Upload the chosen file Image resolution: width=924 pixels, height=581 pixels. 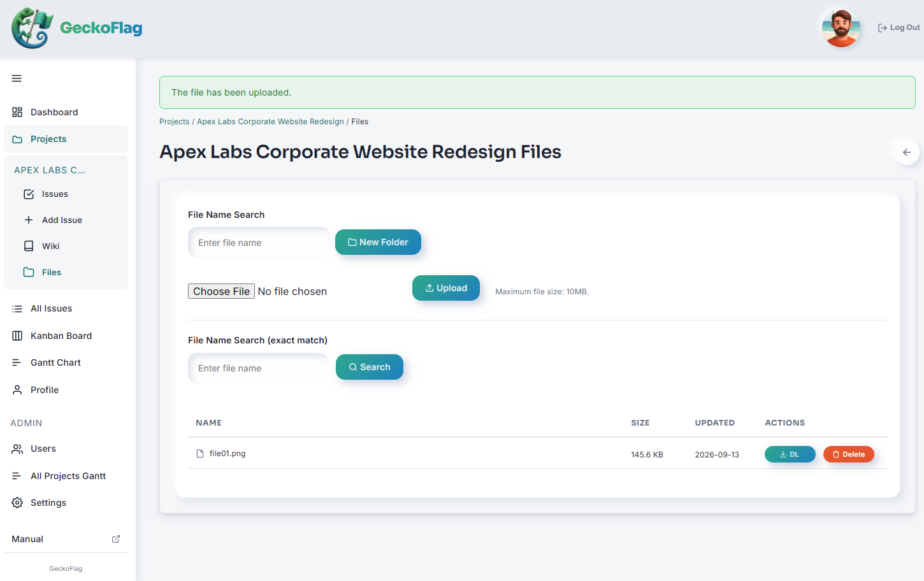click(446, 288)
